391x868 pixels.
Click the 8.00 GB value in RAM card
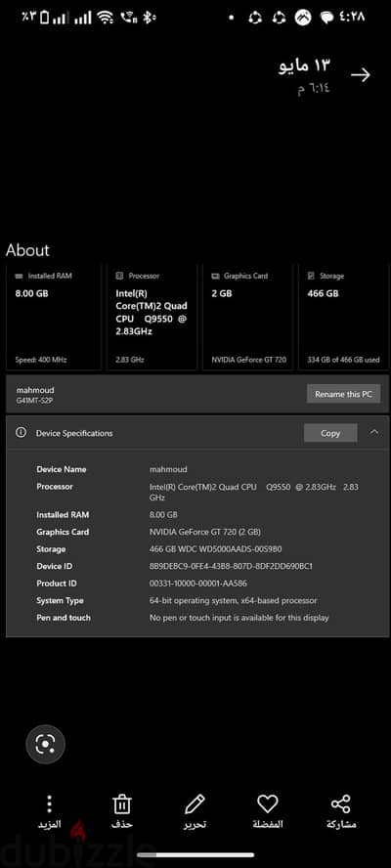pyautogui.click(x=31, y=293)
